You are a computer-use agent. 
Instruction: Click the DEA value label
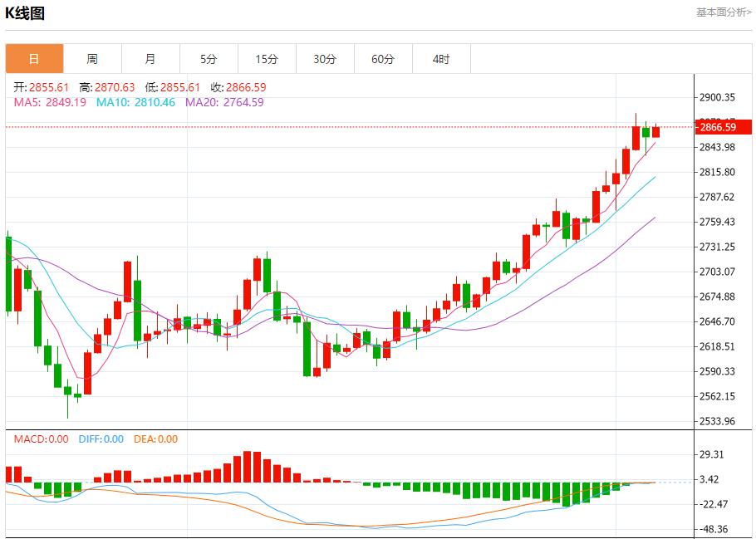[155, 439]
